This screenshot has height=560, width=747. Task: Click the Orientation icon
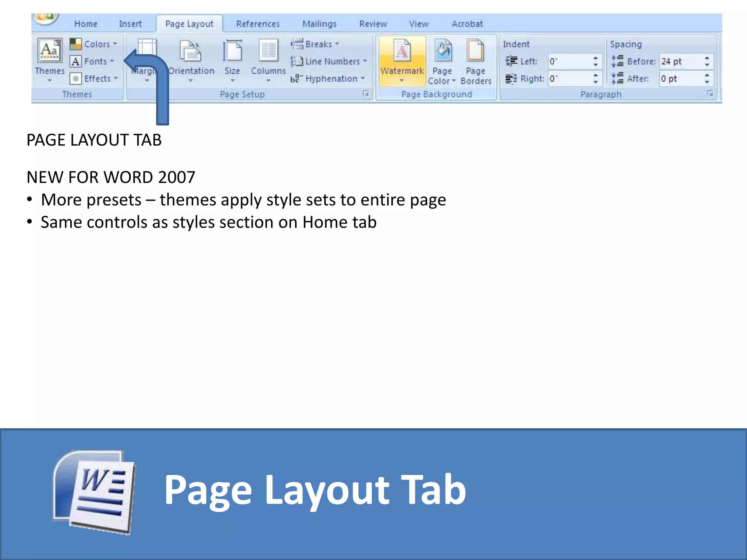pos(190,51)
